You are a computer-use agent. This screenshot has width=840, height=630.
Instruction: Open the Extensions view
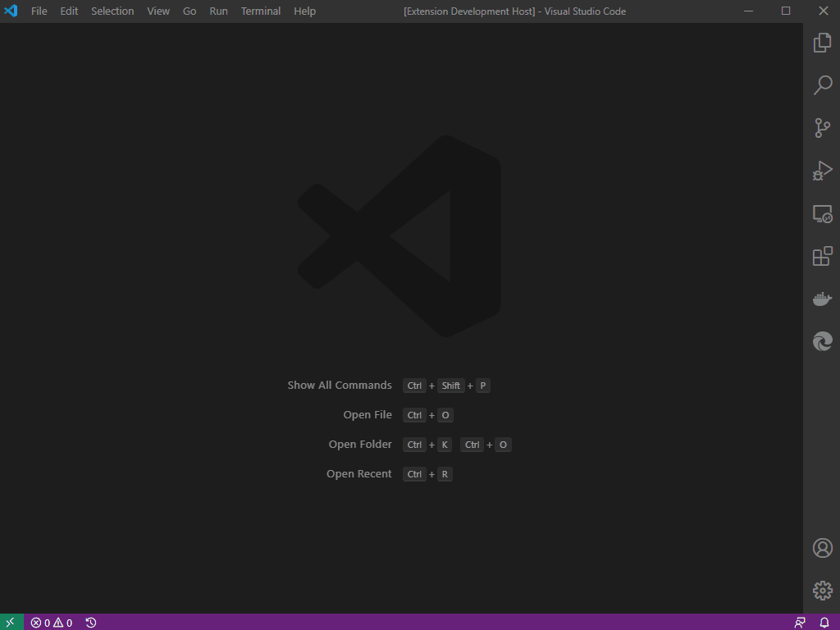point(822,256)
